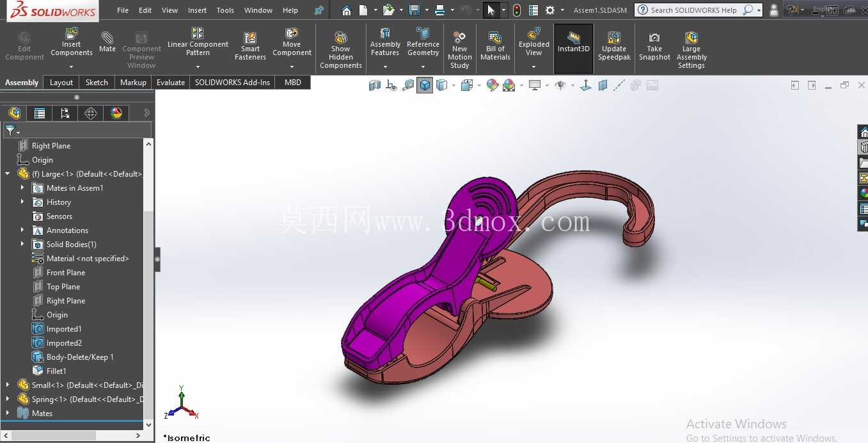868x443 pixels.
Task: Click the Save icon
Action: pos(414,10)
